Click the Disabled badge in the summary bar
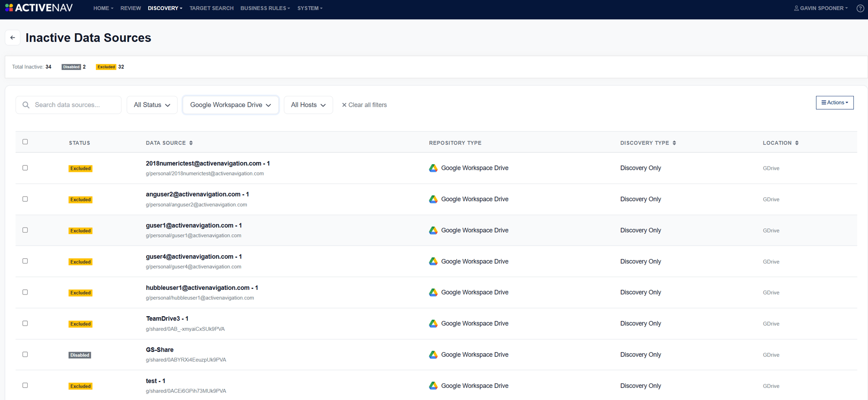This screenshot has height=400, width=868. click(71, 67)
